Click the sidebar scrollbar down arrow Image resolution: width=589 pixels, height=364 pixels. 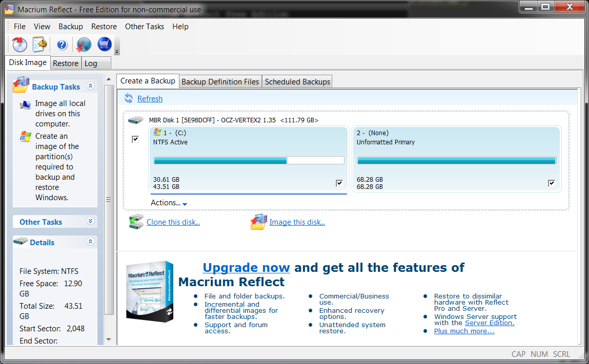pyautogui.click(x=109, y=339)
